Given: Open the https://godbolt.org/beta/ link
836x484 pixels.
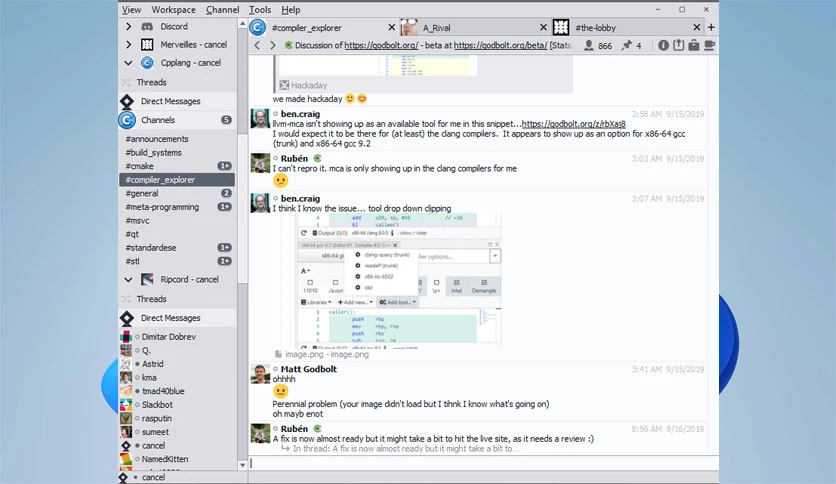Looking at the screenshot, I should (500, 45).
